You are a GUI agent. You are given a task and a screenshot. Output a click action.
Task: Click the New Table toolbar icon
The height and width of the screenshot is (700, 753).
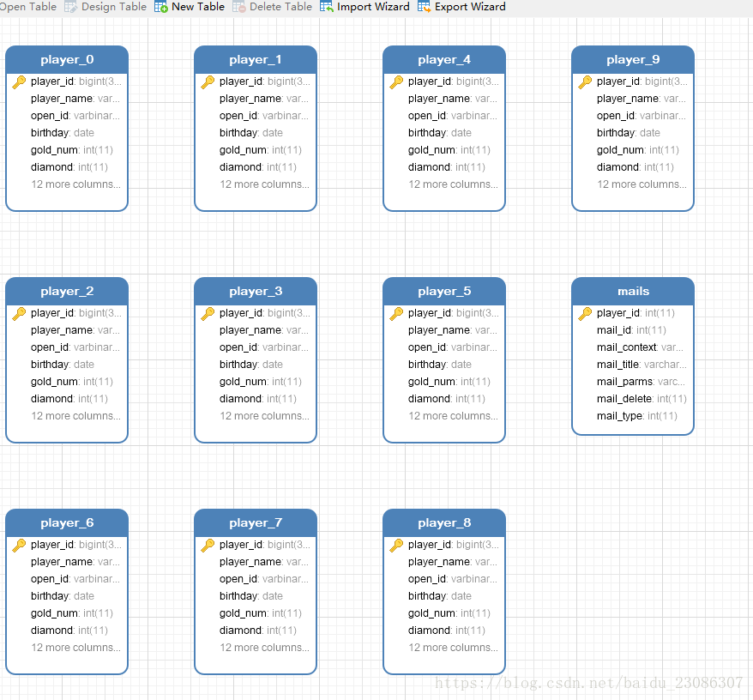161,7
